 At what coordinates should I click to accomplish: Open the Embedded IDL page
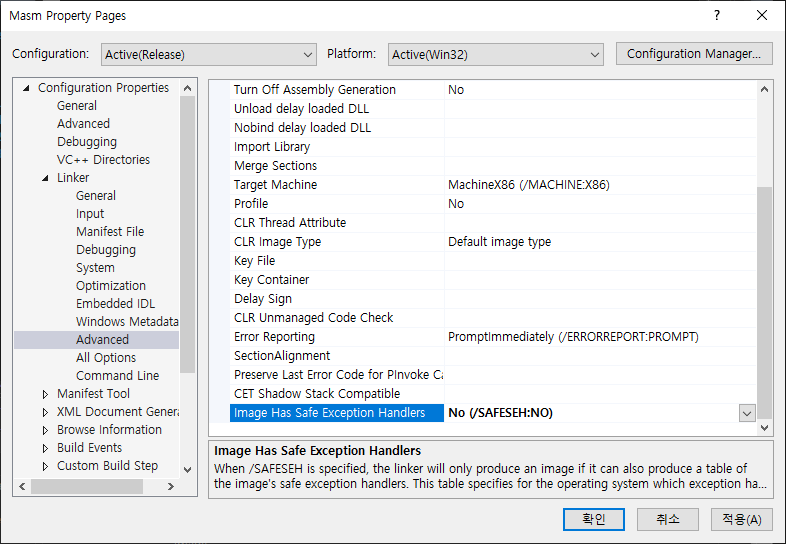coord(115,304)
